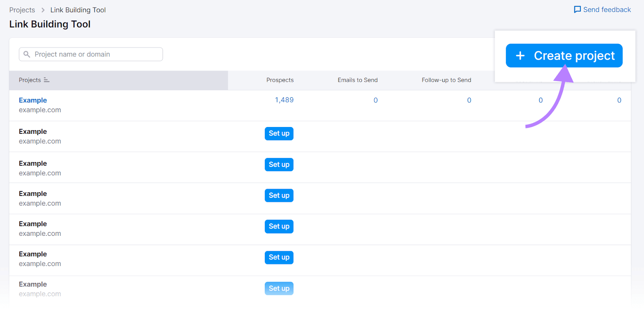Open the blue Example project link

tap(33, 100)
